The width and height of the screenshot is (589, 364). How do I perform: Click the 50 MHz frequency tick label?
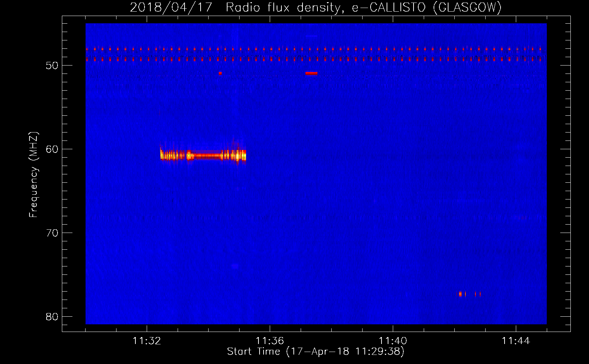click(x=52, y=66)
